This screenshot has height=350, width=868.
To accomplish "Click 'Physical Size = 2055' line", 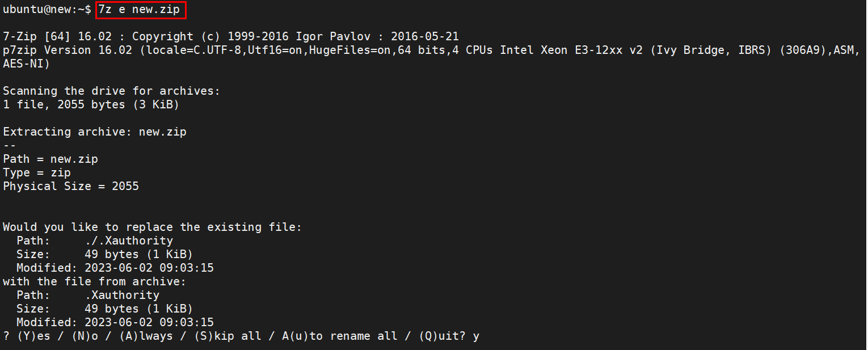I will pyautogui.click(x=71, y=186).
